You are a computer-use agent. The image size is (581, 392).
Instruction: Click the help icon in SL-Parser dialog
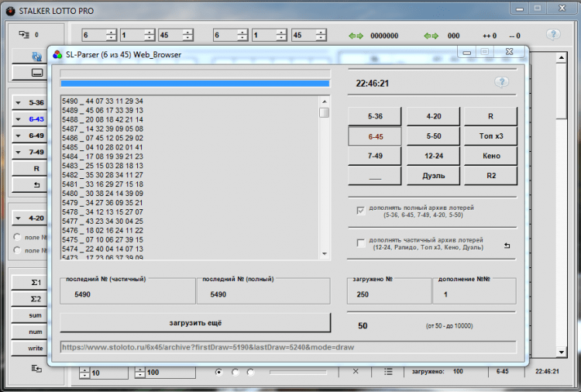[501, 82]
